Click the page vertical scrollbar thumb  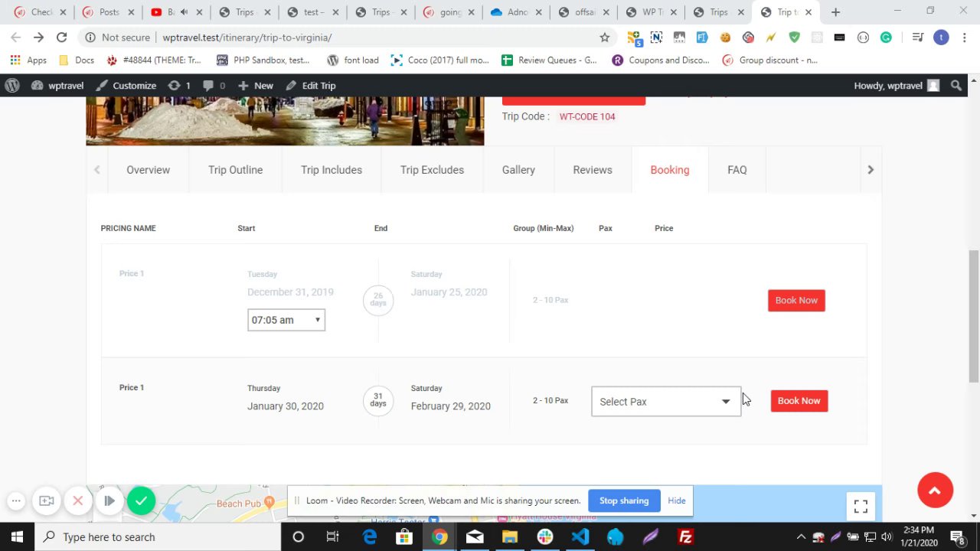974,315
